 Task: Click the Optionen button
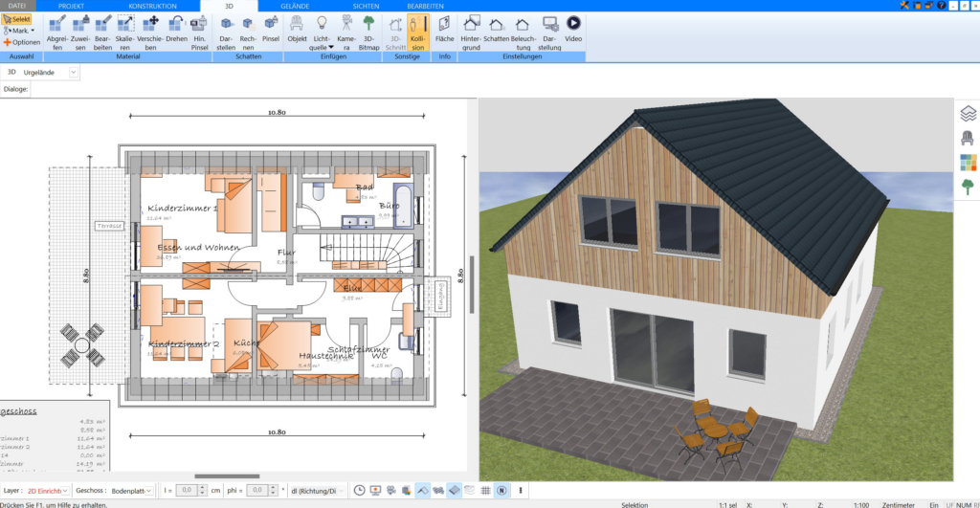point(22,42)
